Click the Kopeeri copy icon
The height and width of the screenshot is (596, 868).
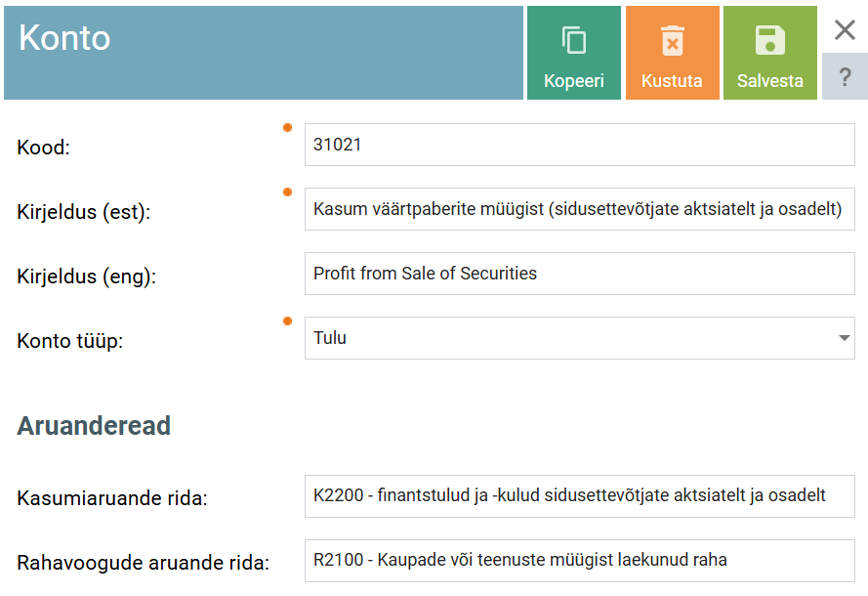coord(574,41)
